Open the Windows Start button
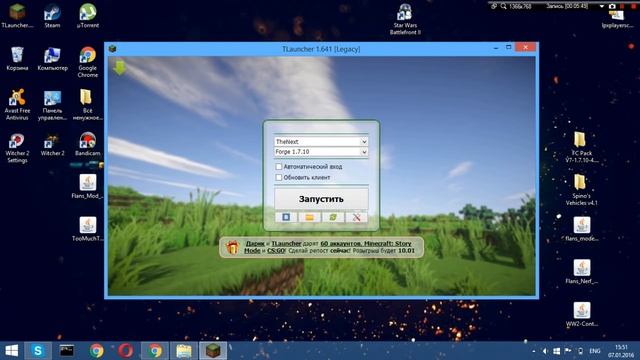Viewport: 640px width, 360px height. (x=11, y=351)
